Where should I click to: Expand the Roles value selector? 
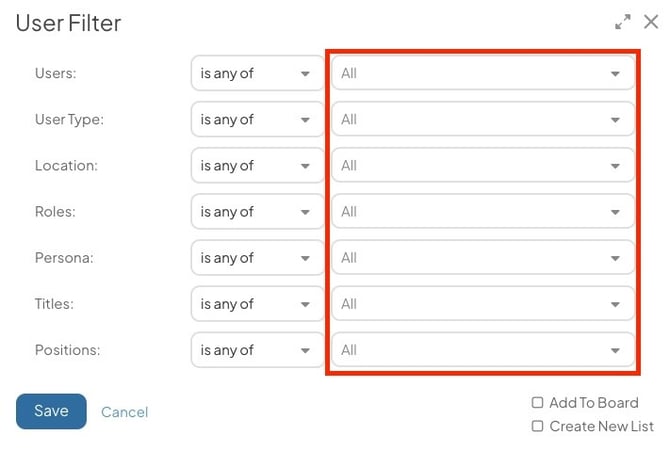click(x=483, y=212)
